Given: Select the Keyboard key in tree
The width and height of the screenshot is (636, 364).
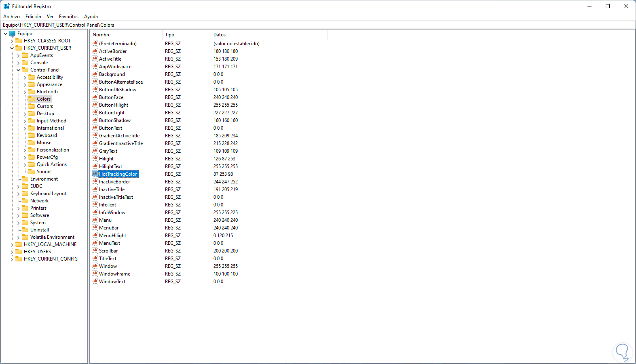Looking at the screenshot, I should tap(46, 135).
